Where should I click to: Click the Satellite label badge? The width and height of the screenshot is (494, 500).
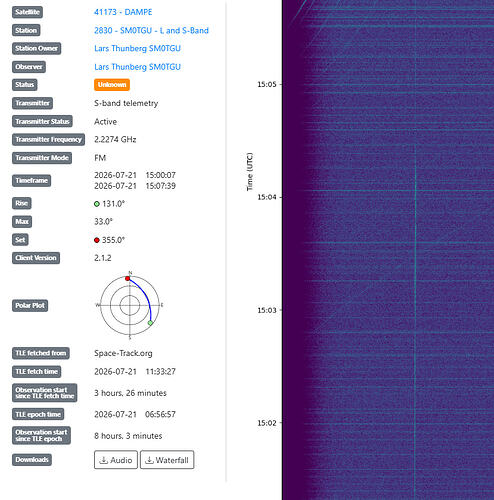[x=27, y=12]
